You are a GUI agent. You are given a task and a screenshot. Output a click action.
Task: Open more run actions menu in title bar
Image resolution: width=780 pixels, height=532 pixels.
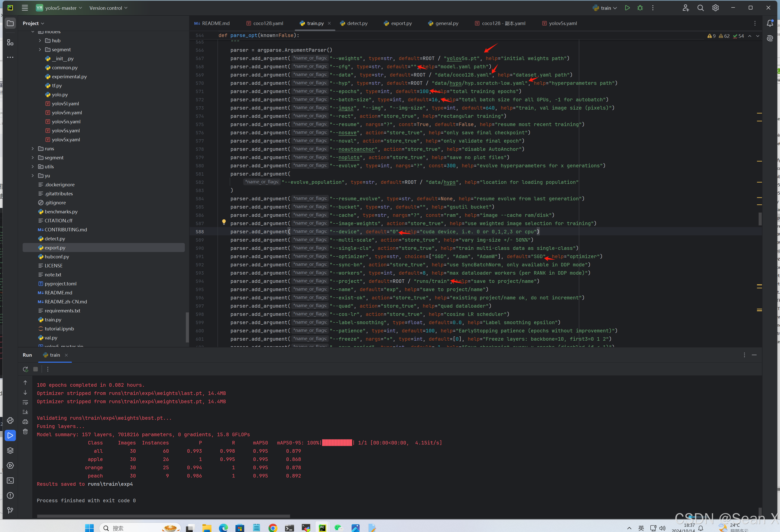tap(653, 8)
